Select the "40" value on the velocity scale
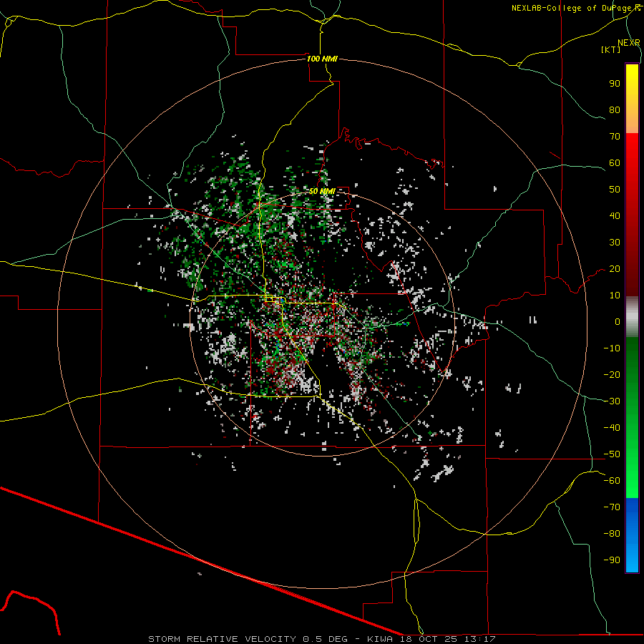The image size is (644, 644). point(615,216)
